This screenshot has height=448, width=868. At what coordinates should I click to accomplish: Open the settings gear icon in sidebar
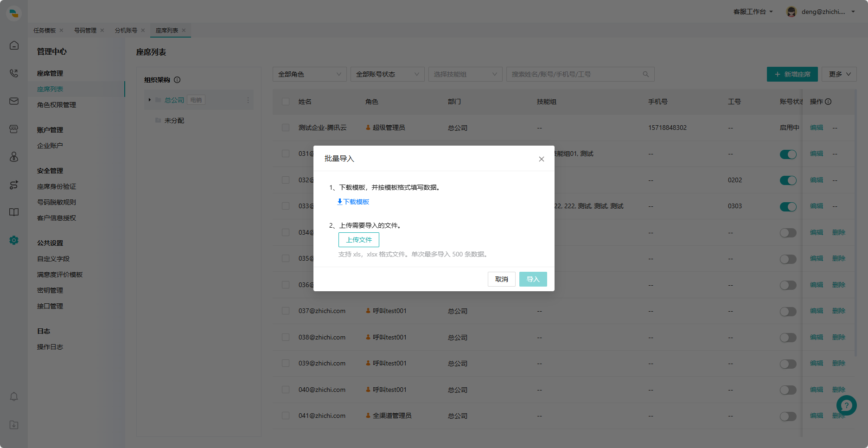[x=14, y=240]
